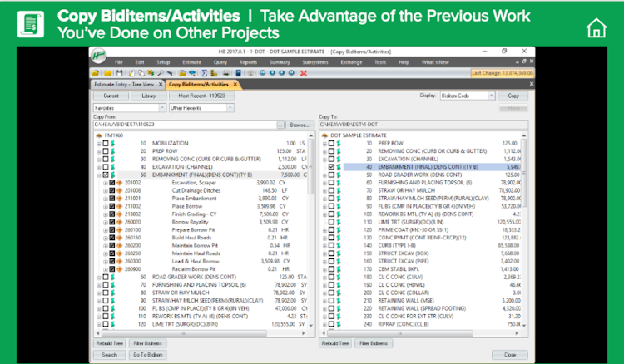624x364 pixels.
Task: Close the Estimate Entry - Tree View tab
Action: coord(161,84)
